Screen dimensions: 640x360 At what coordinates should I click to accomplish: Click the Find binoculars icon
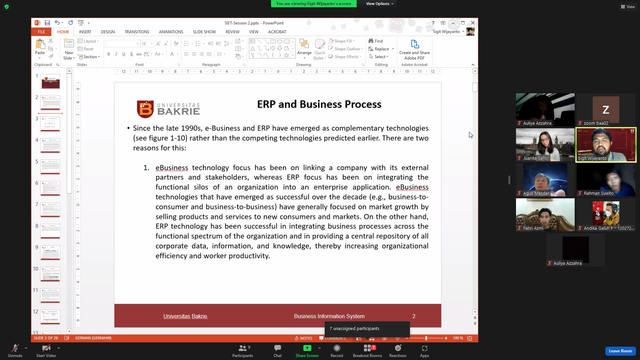[x=371, y=41]
